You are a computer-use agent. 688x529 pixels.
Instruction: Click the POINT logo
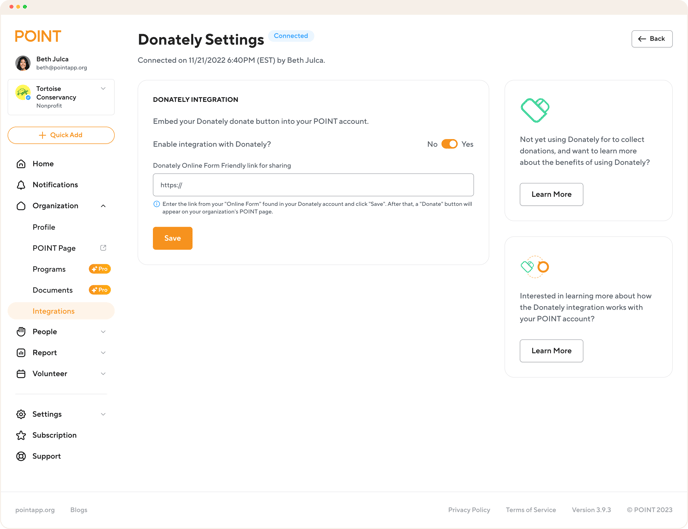[38, 36]
